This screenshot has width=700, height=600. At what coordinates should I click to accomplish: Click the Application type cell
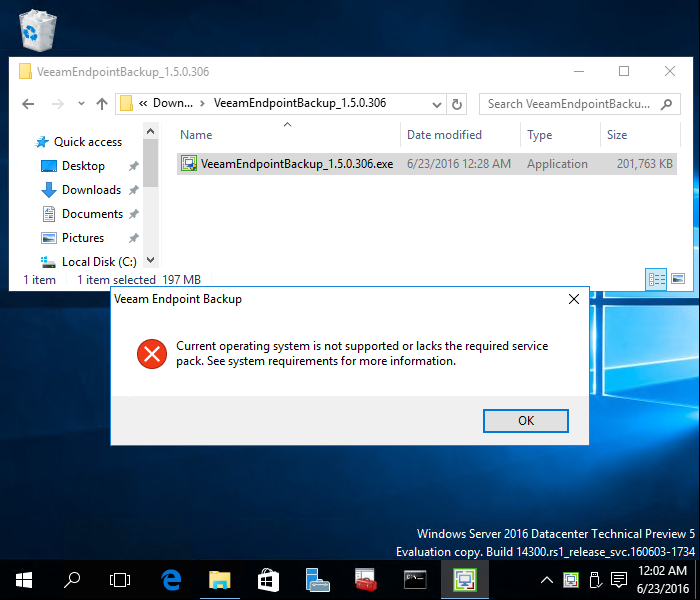click(557, 164)
